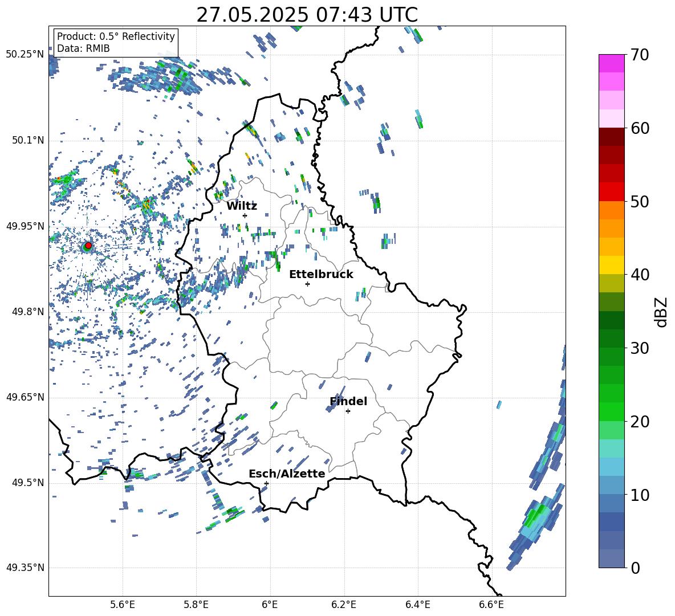Click the Esch/Alzette city label

point(287,474)
